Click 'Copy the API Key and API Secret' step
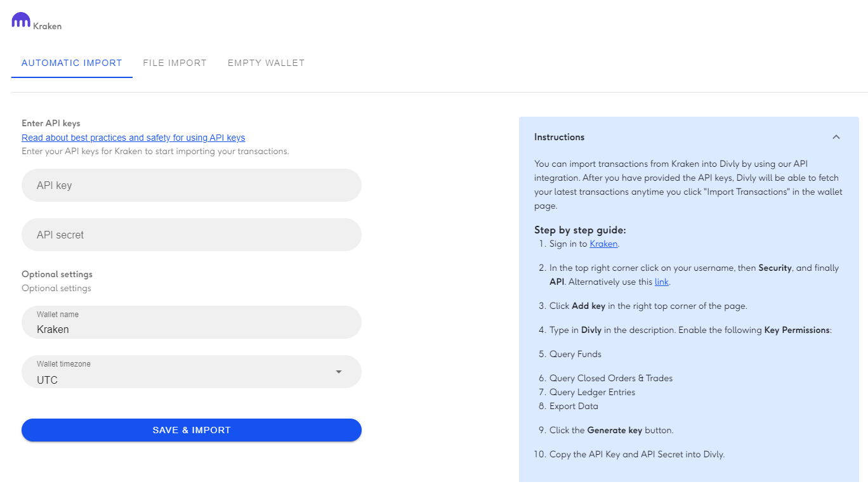 (637, 454)
